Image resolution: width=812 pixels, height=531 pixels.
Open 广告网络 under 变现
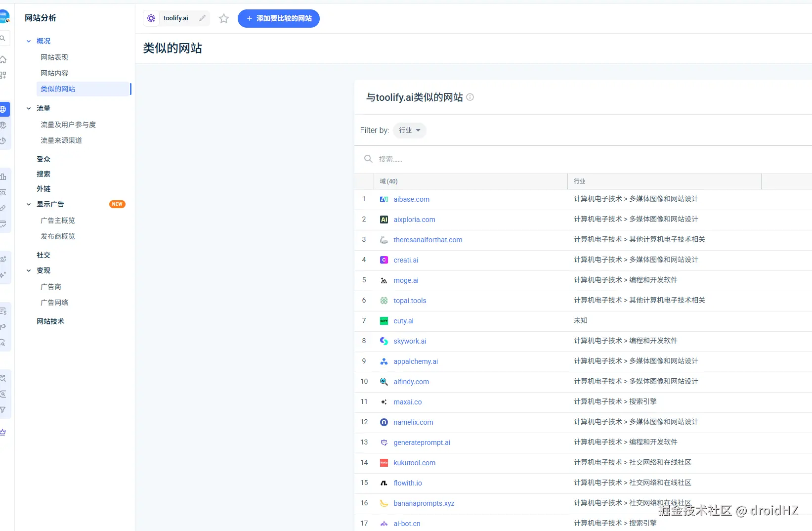[x=54, y=303]
